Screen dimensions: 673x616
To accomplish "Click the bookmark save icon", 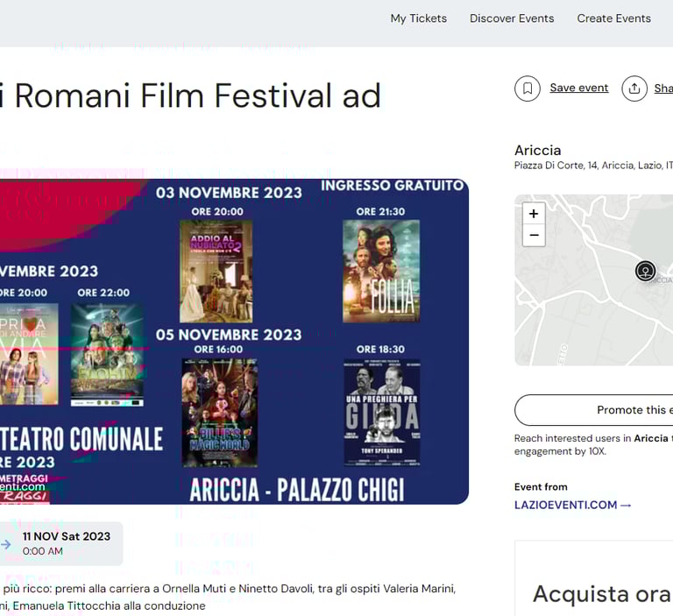I will pos(528,89).
